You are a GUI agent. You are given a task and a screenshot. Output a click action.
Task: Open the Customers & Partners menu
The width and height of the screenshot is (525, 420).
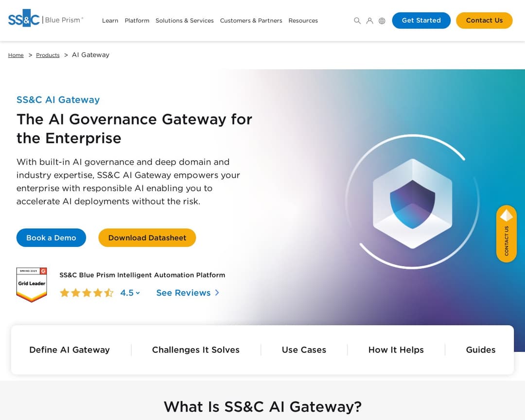point(251,21)
